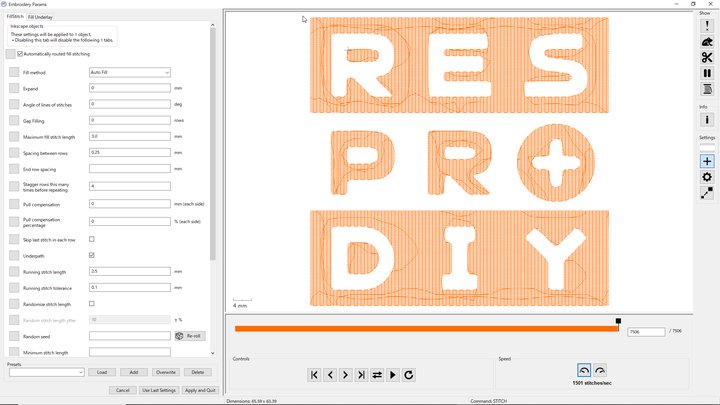The image size is (720, 405).
Task: Jump to previous command button
Action: (314, 375)
